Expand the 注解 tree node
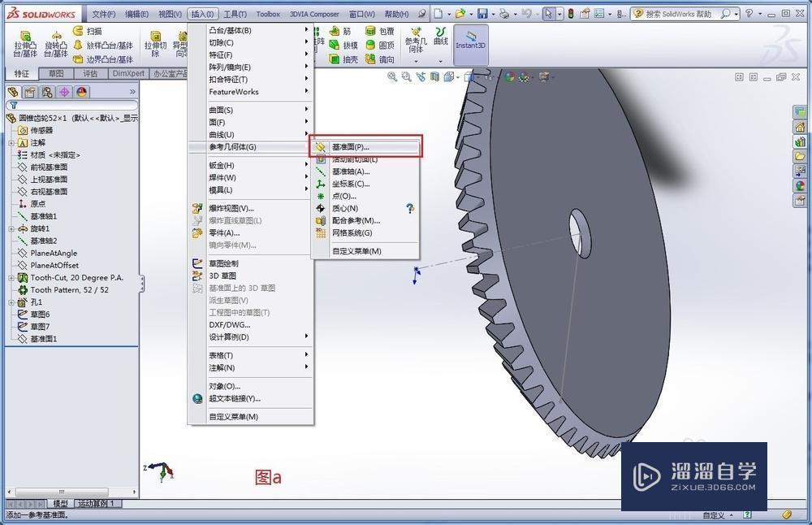The height and width of the screenshot is (525, 812). pos(11,142)
